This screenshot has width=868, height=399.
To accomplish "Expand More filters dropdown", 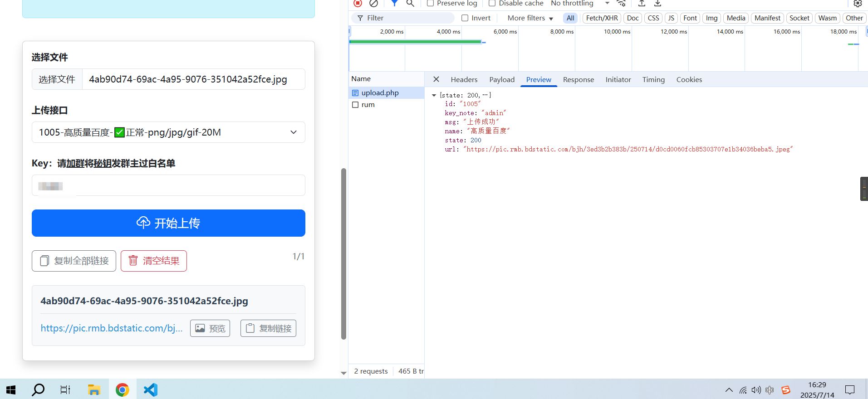I will [x=530, y=18].
